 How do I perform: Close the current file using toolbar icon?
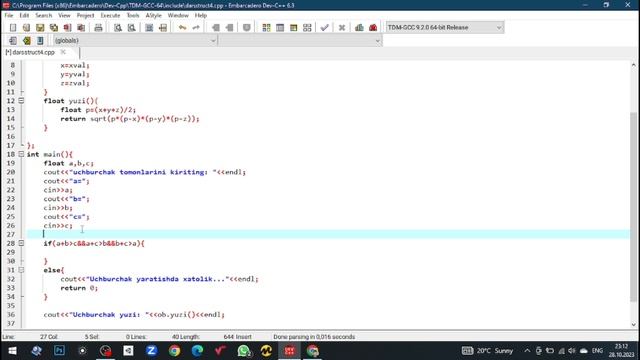coord(67,27)
